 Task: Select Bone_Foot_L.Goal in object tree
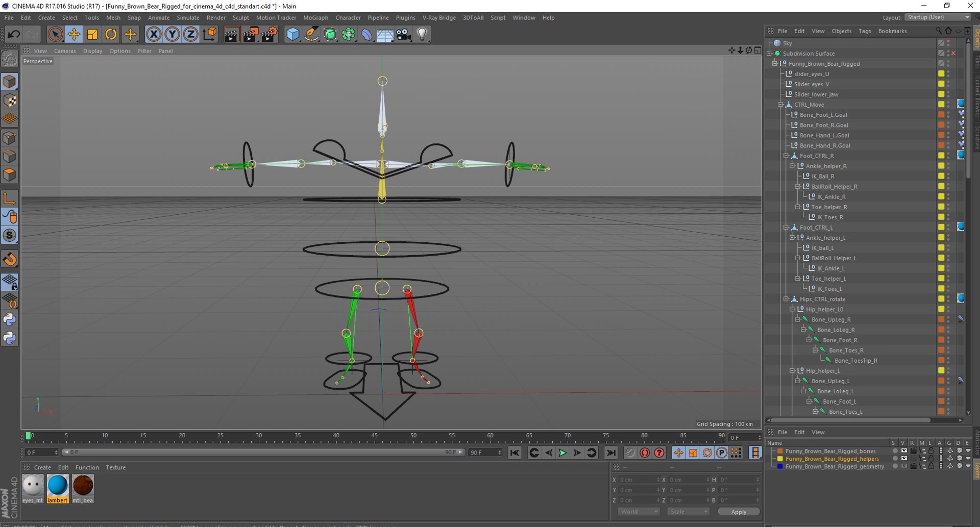(x=823, y=115)
